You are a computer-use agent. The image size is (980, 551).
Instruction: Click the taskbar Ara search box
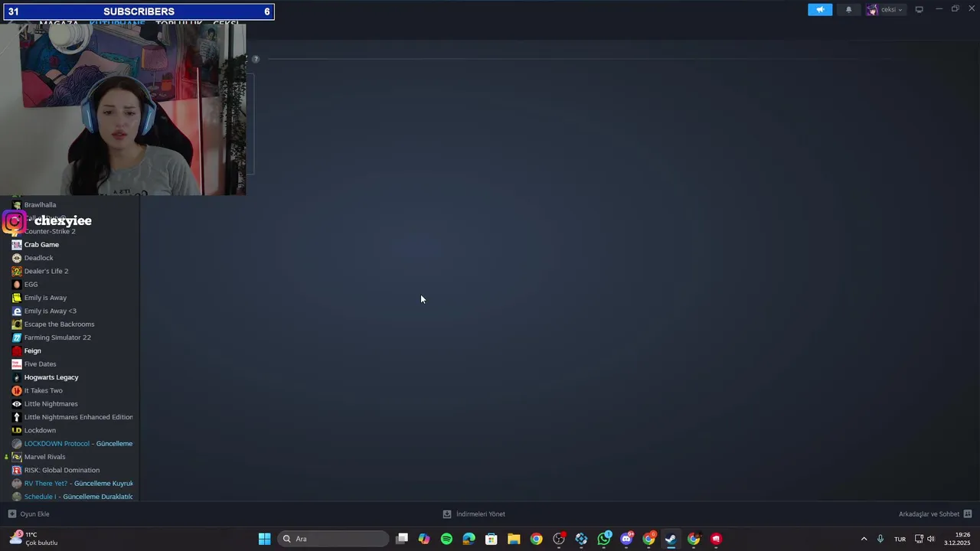[333, 539]
